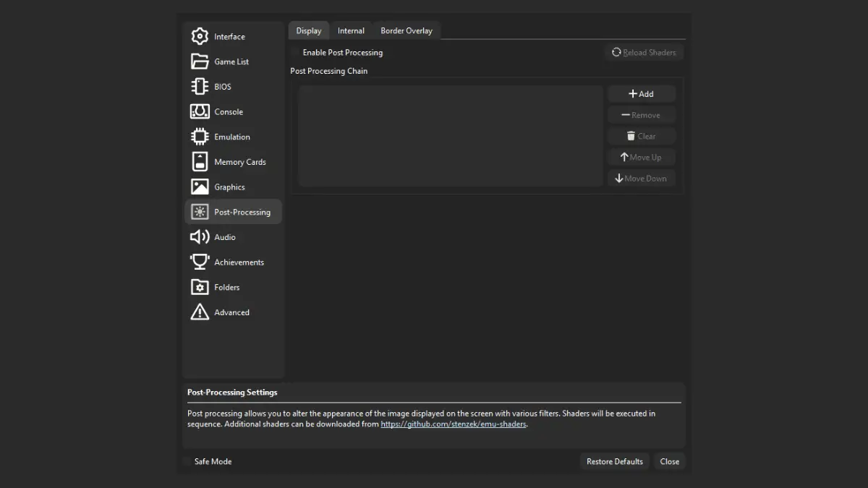Viewport: 868px width, 488px height.
Task: Open the emu-shaders GitHub link
Action: (454, 424)
